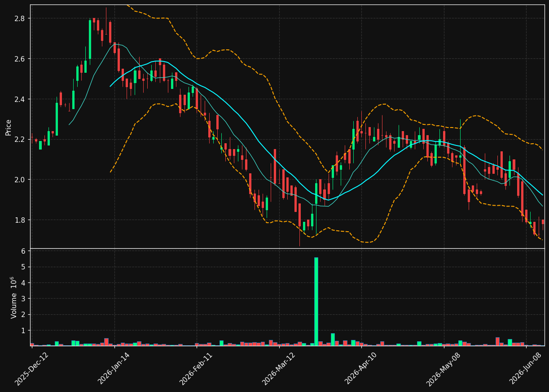This screenshot has height=392, width=549.
Task: Click the Volume axis title
Action: 13,297
